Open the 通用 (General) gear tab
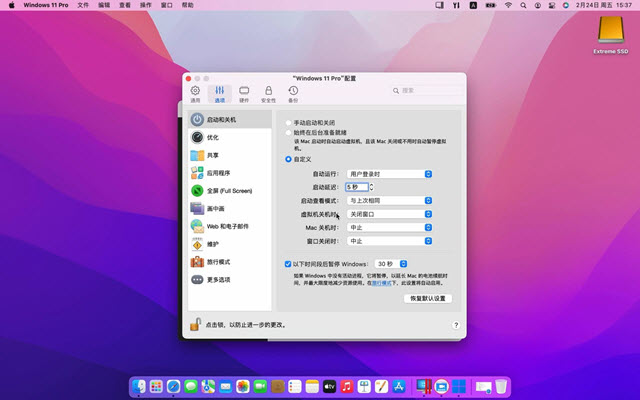The image size is (640, 400). (195, 94)
